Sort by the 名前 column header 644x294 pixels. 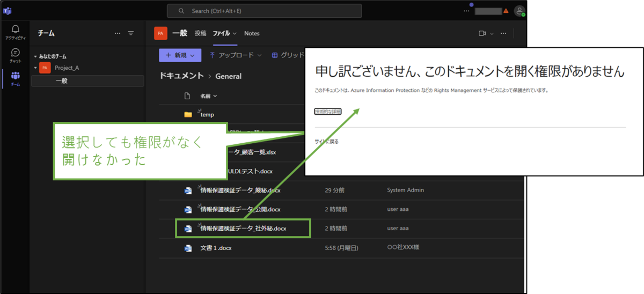coord(208,96)
